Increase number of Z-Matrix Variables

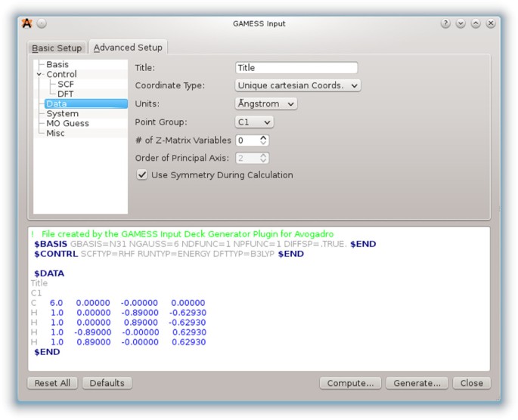pyautogui.click(x=263, y=137)
